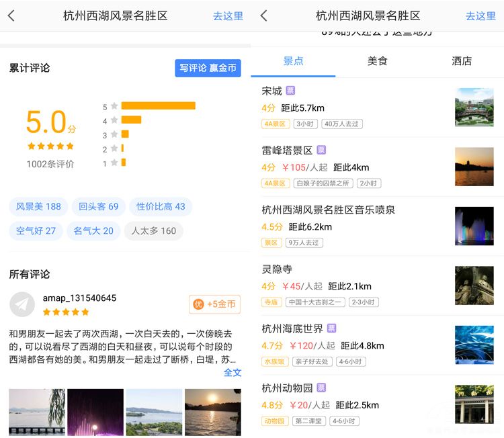
Task: Tap the back arrow on right screen
Action: tap(263, 15)
